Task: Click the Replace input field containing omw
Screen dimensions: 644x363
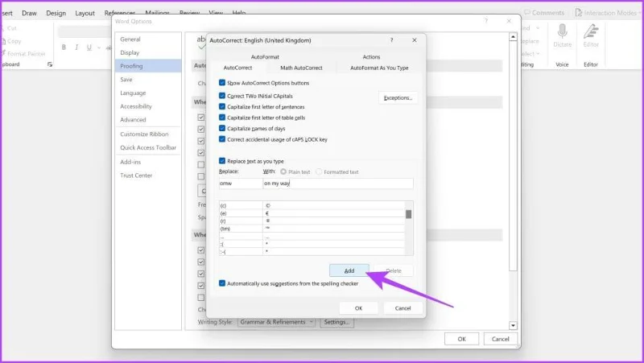Action: [241, 184]
